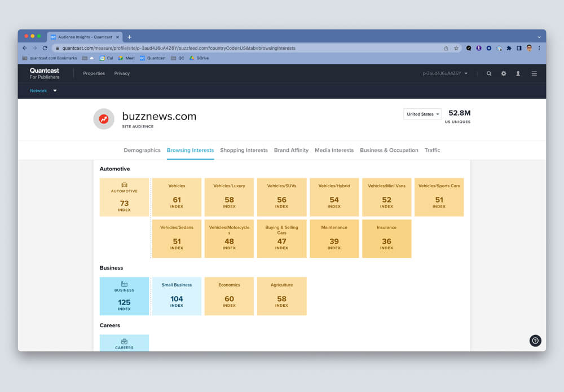Open the Traffic tab
Screen dimensions: 564x392
point(433,151)
